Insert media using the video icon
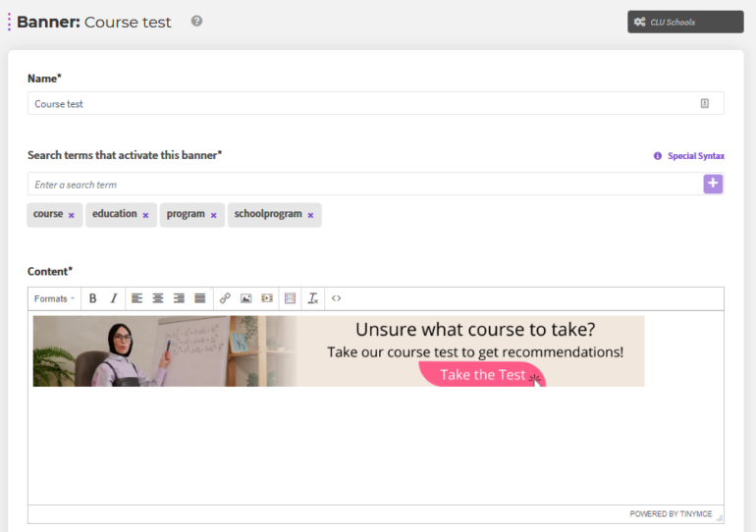 click(x=267, y=298)
